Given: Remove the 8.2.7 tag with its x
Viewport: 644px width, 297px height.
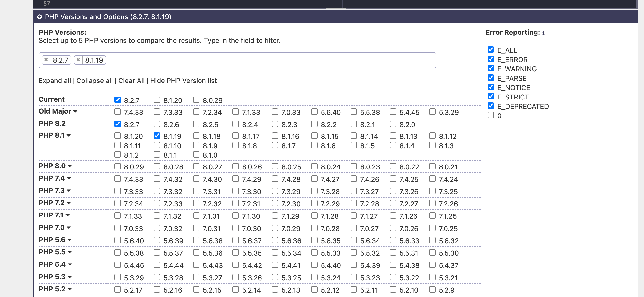Looking at the screenshot, I should coord(46,60).
